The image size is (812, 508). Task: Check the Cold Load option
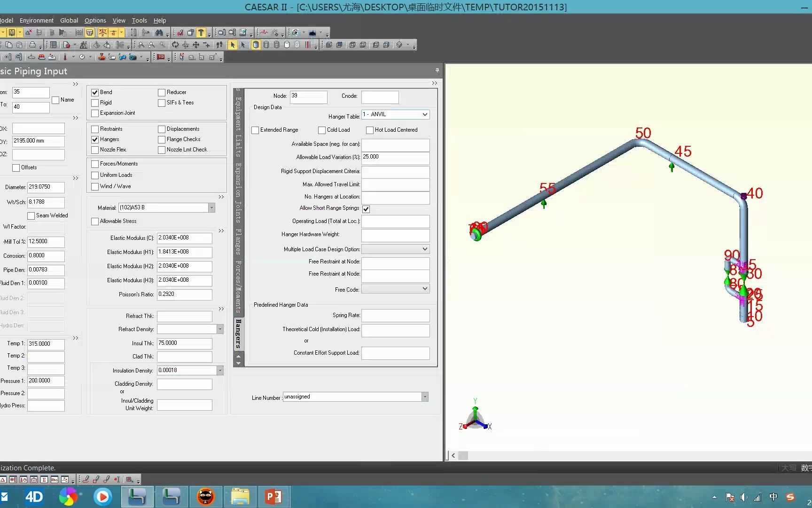322,130
